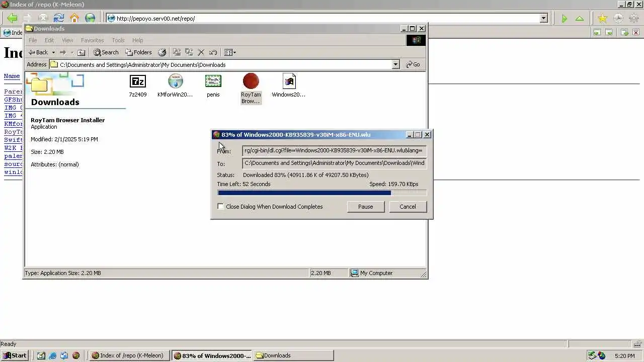This screenshot has height=362, width=644.
Task: Click red browser quick launch icon
Action: tap(76, 355)
